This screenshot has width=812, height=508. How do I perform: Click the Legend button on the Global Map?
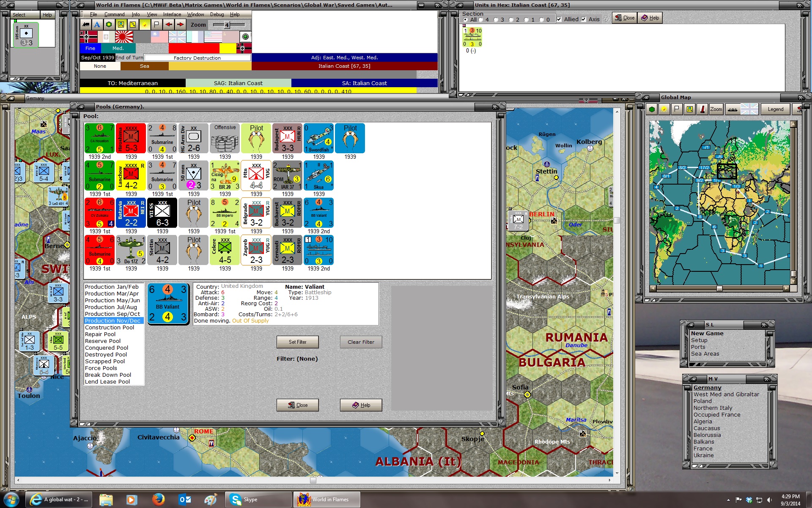(x=775, y=109)
